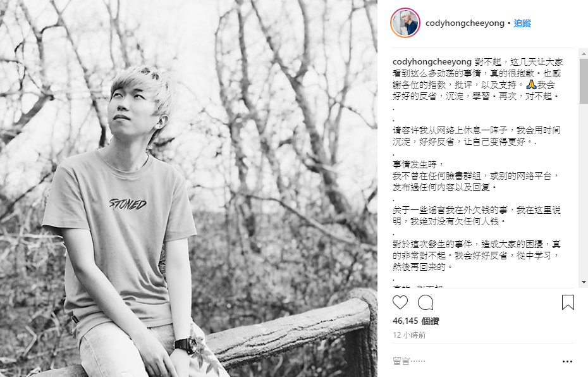This screenshot has width=588, height=377.
Task: Click the caption line beginning 事情发生時
Action: click(x=419, y=164)
